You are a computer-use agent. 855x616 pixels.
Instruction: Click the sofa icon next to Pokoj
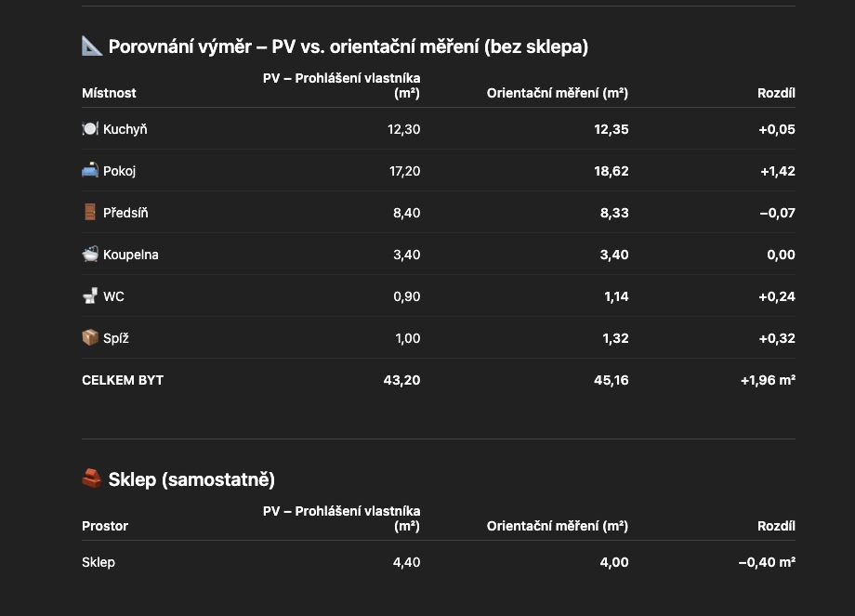[x=90, y=170]
